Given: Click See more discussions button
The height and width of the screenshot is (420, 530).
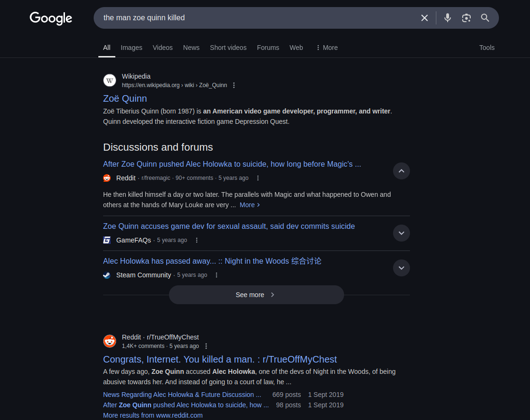Looking at the screenshot, I should [x=256, y=295].
